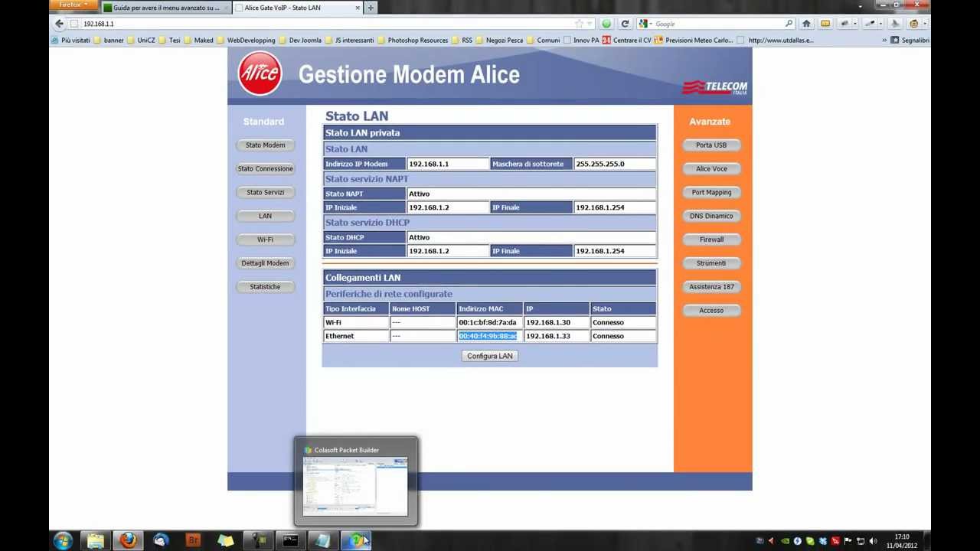
Task: Open a new tab with the plus button
Action: click(371, 8)
